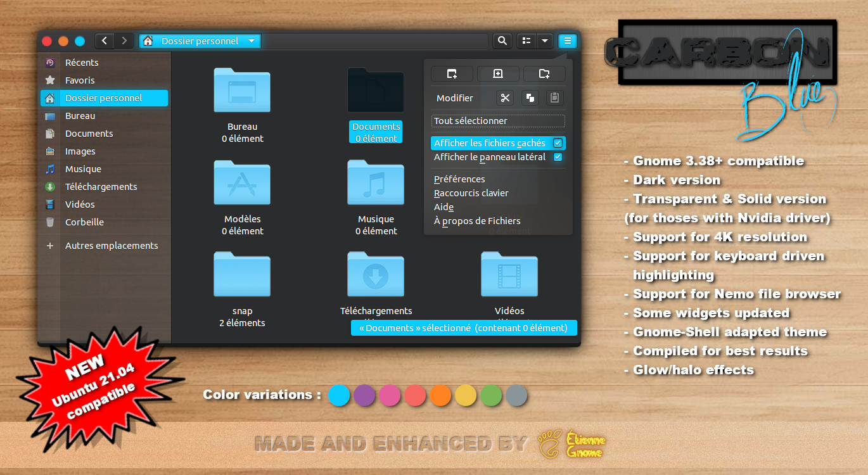Open Corbeille from the sidebar
The width and height of the screenshot is (868, 475).
(105, 222)
